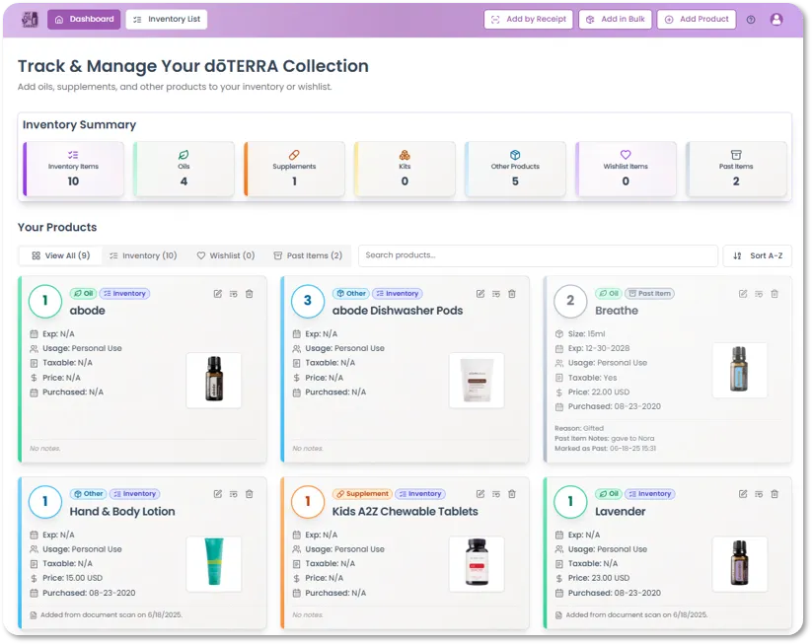Delete the Breathe past item
812x644 pixels.
click(x=775, y=294)
